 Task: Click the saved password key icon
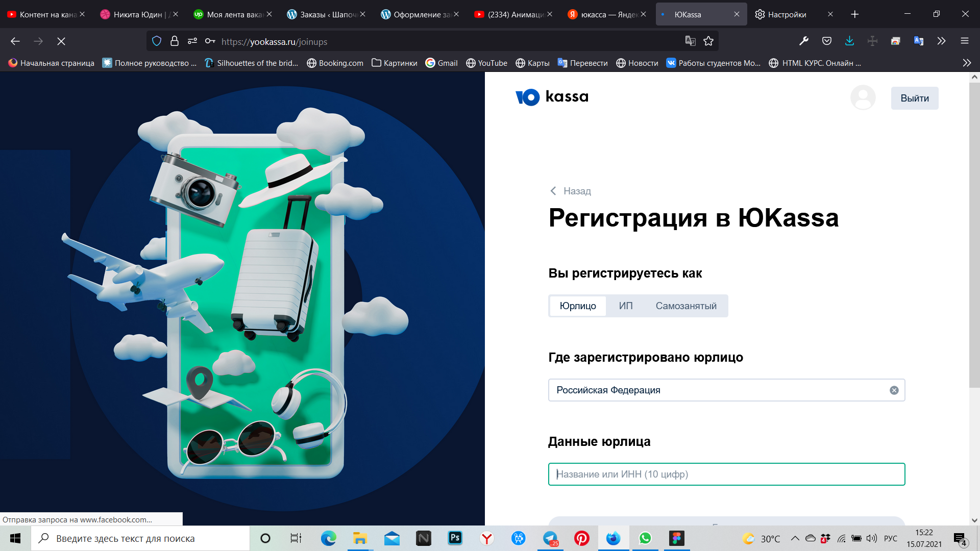pos(210,41)
